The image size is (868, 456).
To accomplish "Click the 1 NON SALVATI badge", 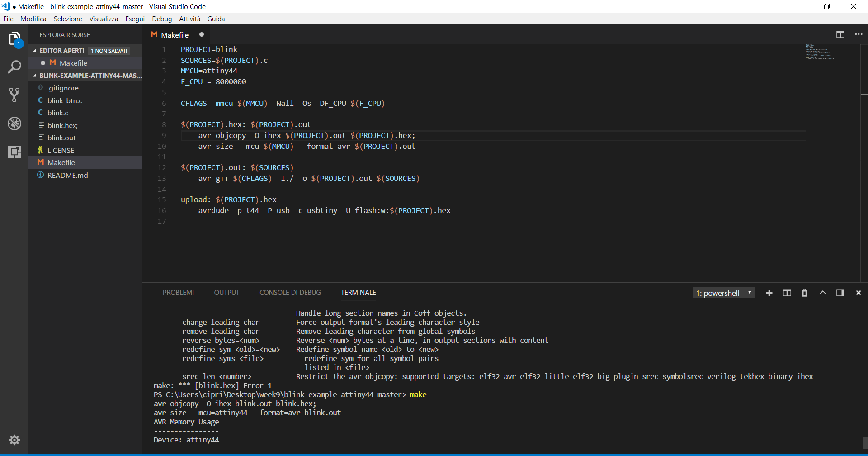I will 109,51.
